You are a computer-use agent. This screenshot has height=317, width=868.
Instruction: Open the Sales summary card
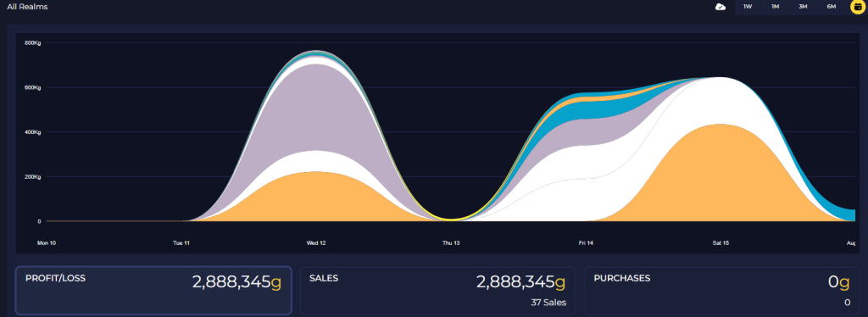tap(437, 291)
